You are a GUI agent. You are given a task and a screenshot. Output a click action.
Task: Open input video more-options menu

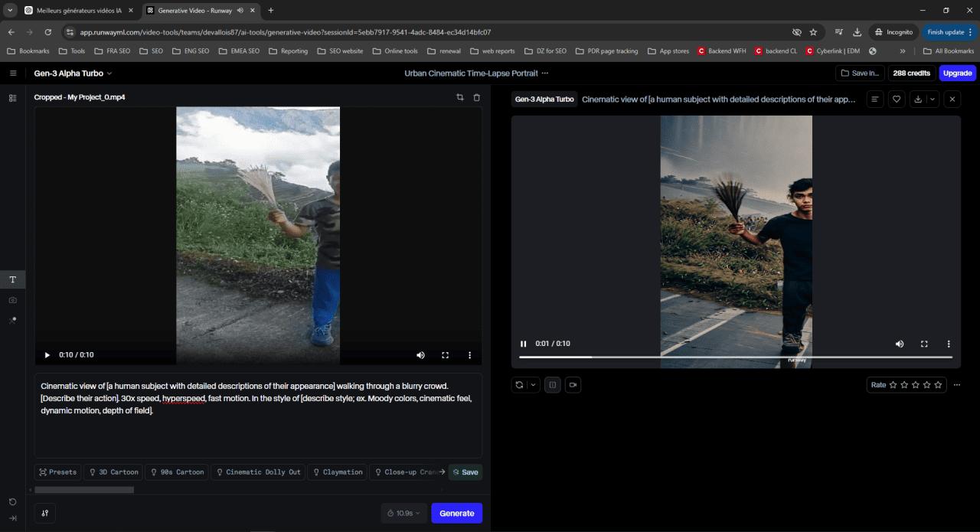[x=469, y=355]
